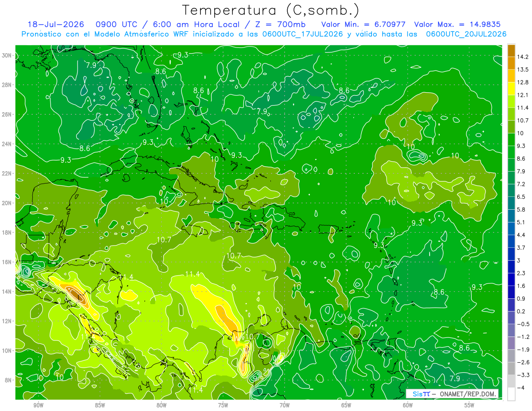Screen dimensions: 532x411
Task: Click the "70W" longitude axis label
Action: coord(285,405)
